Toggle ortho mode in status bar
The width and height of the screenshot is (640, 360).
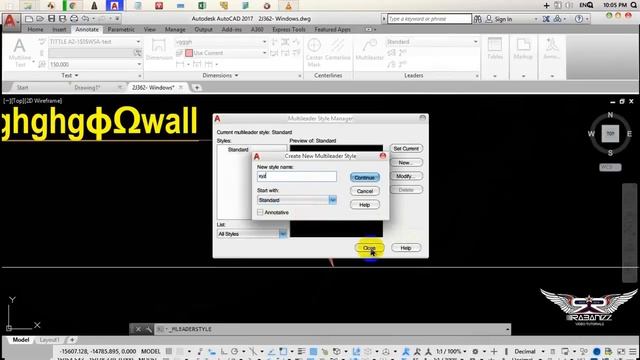click(224, 351)
